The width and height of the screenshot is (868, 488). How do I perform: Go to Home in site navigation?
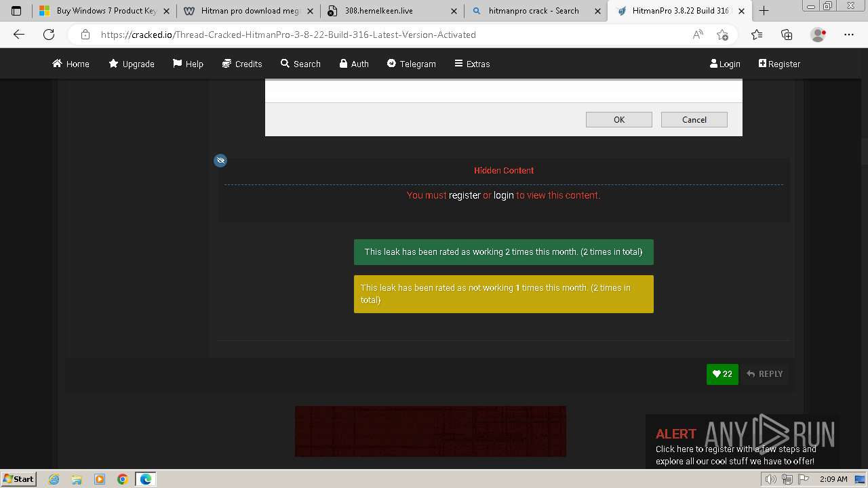(71, 64)
